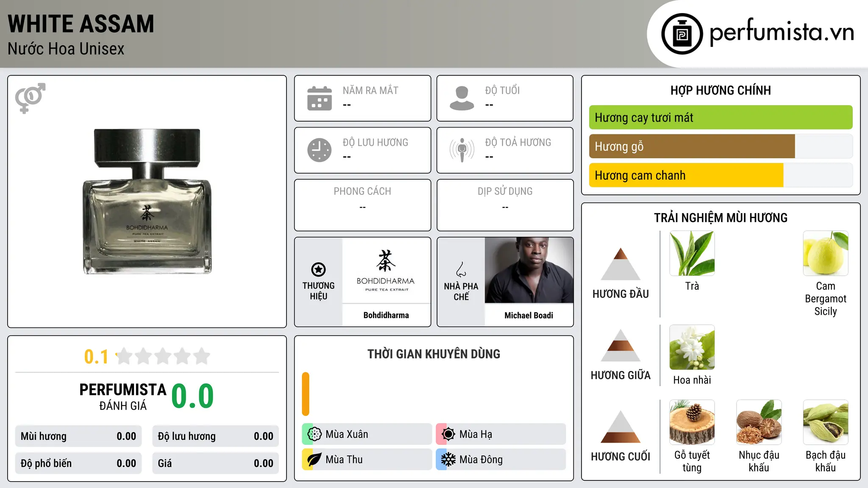Click the HƯƠNG CUỐI label text
868x488 pixels.
click(x=620, y=457)
